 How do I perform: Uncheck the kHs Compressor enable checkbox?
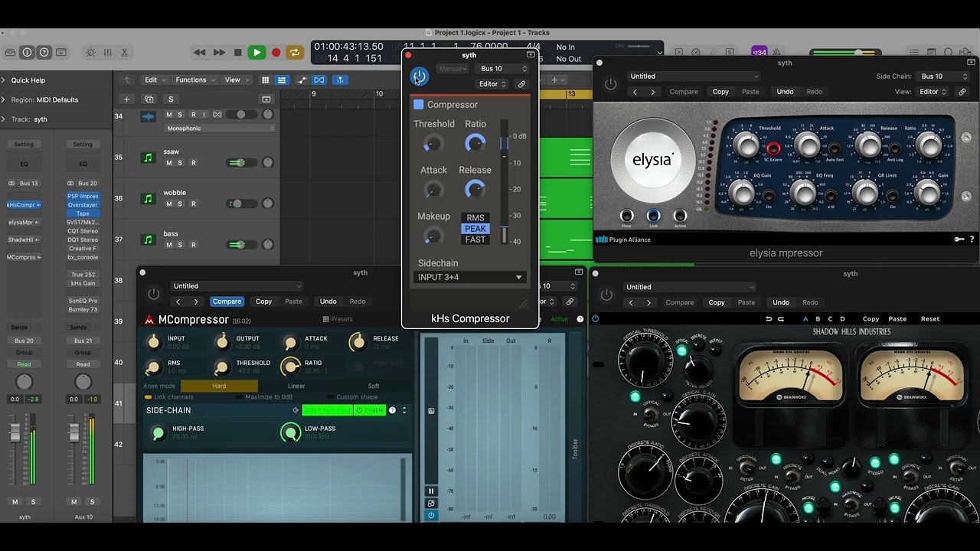click(x=419, y=105)
